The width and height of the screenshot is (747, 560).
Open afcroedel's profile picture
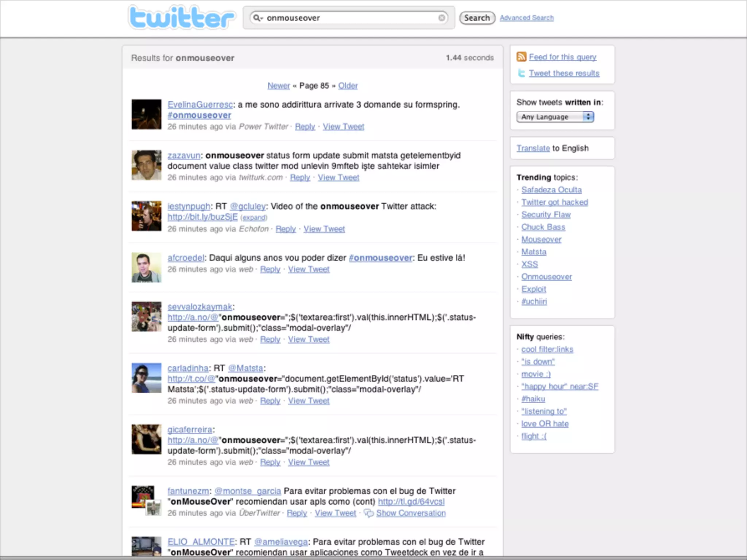(146, 268)
